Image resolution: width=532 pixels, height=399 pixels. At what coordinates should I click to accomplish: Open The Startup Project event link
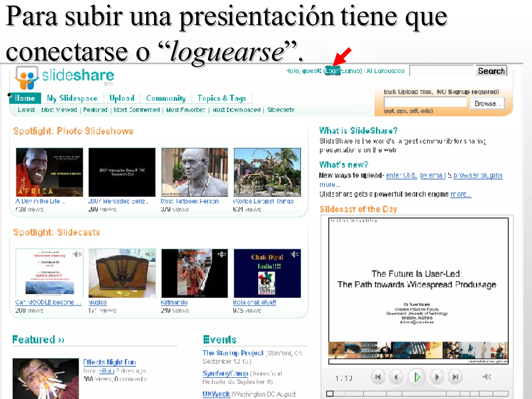(x=233, y=353)
